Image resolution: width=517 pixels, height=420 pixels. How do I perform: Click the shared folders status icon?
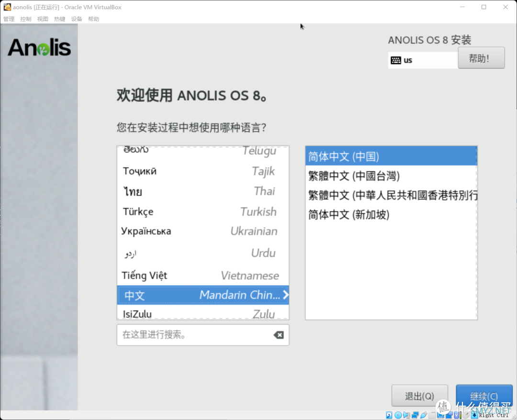pos(432,415)
